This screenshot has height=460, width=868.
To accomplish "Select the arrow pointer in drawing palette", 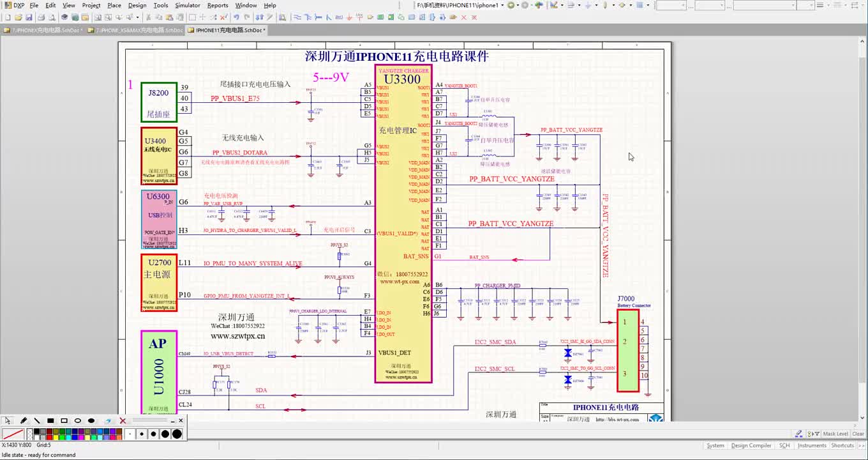I will [8, 420].
